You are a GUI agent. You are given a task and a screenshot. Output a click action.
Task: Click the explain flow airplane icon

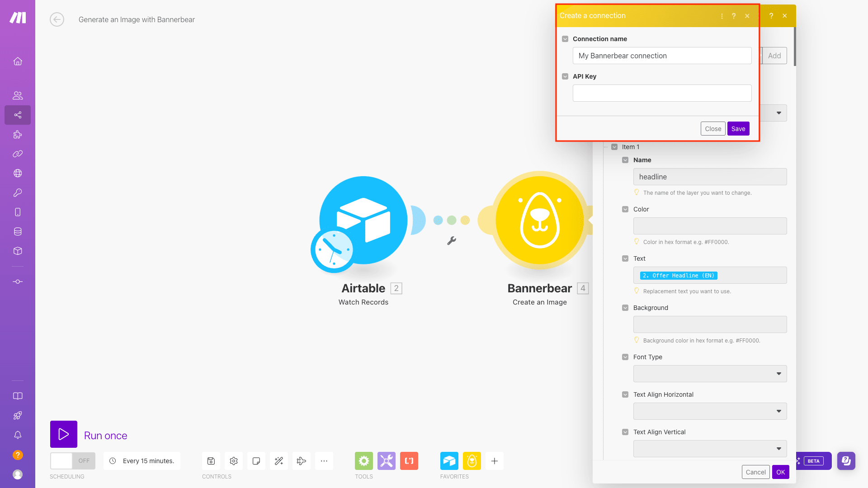pyautogui.click(x=302, y=461)
